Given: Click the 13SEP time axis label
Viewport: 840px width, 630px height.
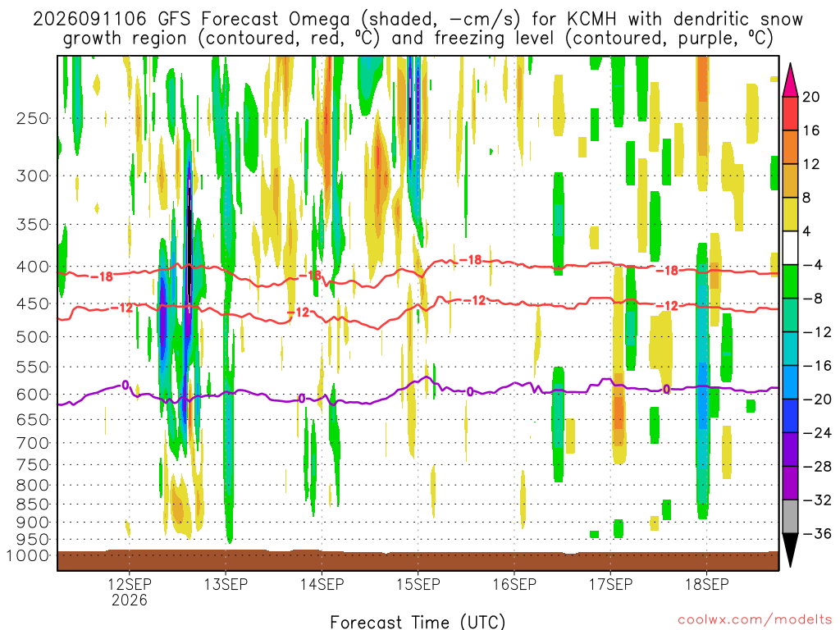Looking at the screenshot, I should (226, 584).
